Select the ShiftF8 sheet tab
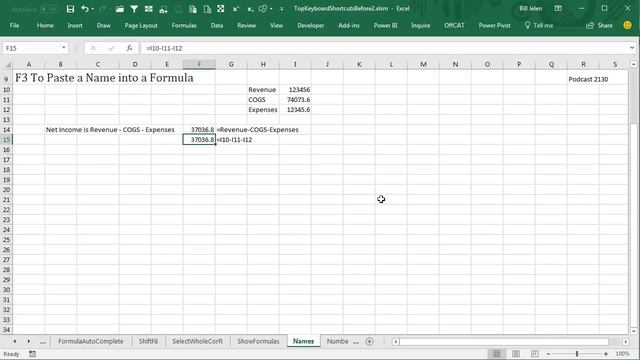The image size is (640, 360). coord(148,341)
